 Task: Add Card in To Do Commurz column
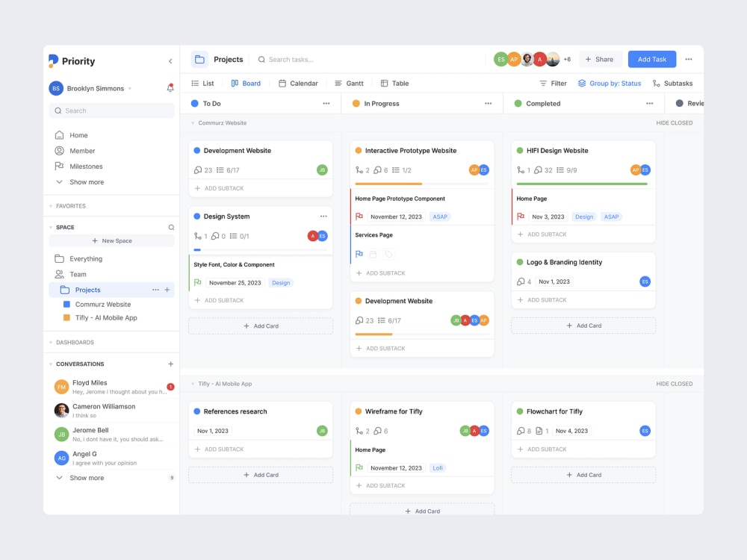261,326
